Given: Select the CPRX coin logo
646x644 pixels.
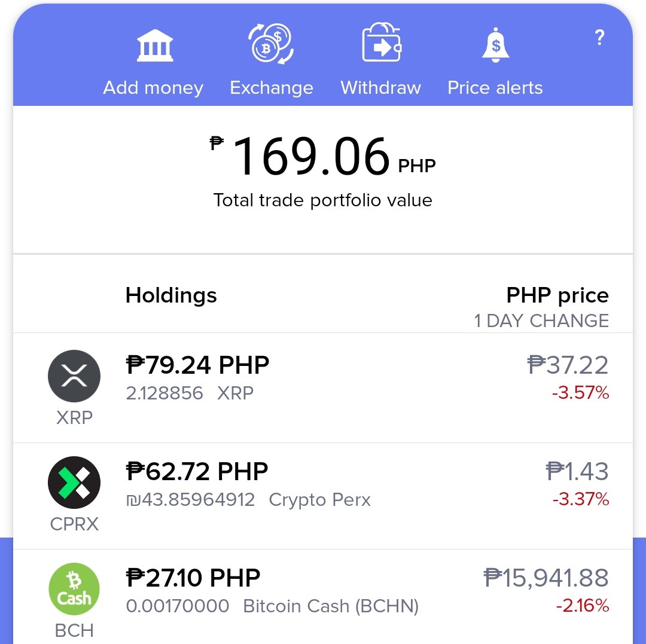Looking at the screenshot, I should [74, 482].
